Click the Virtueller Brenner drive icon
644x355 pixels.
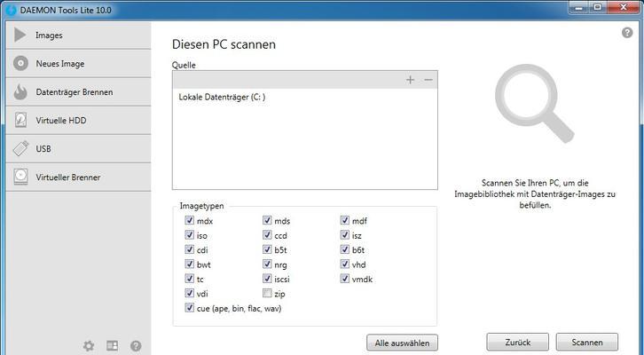20,177
